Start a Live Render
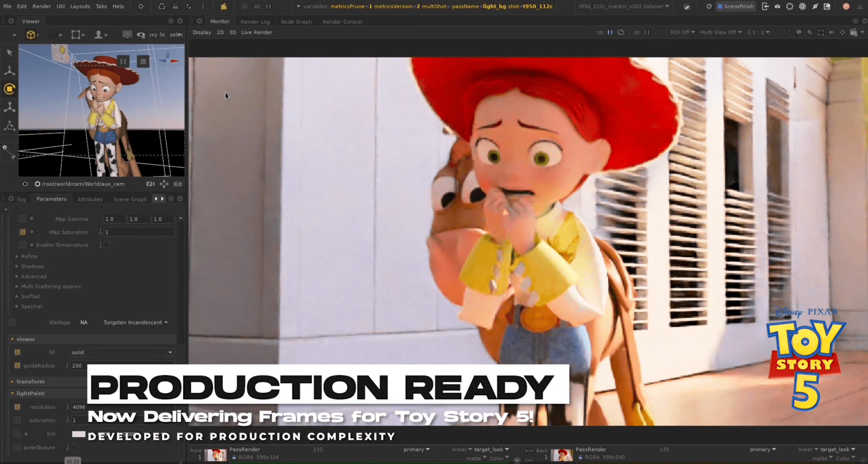Image resolution: width=868 pixels, height=464 pixels. (257, 32)
